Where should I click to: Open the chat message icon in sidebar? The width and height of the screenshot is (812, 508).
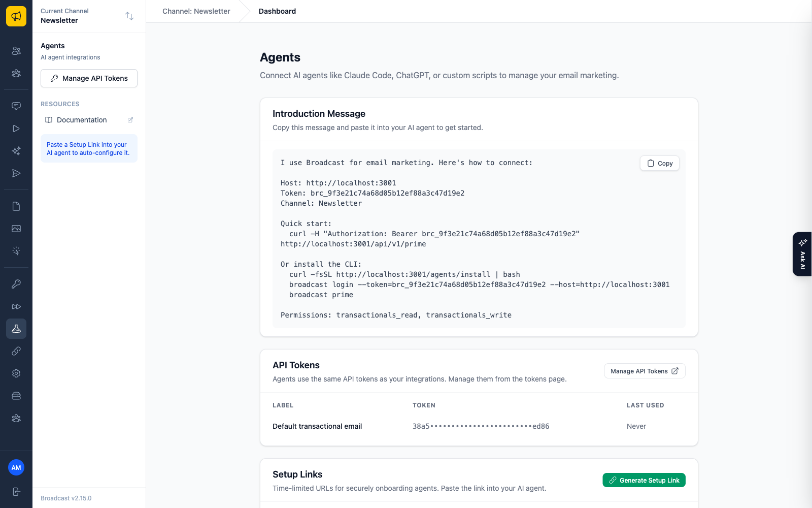click(x=16, y=106)
